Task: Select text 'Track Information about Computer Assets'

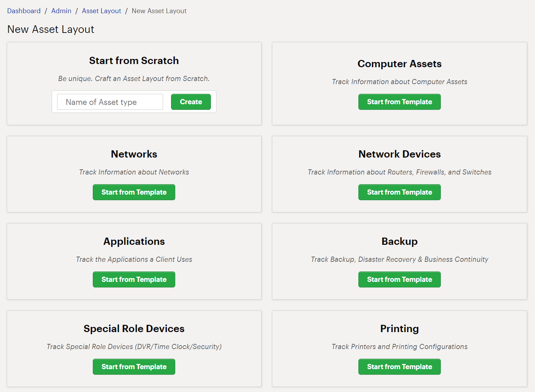Action: click(x=400, y=82)
